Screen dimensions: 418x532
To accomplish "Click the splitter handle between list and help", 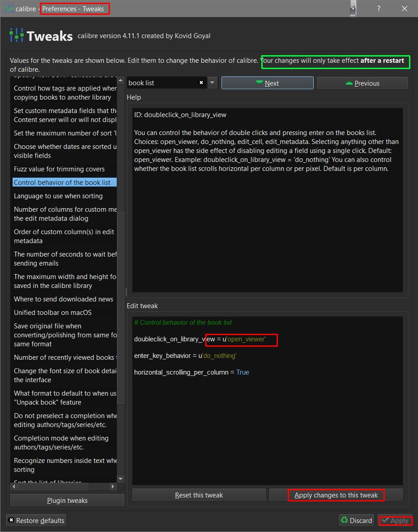I will [126, 292].
